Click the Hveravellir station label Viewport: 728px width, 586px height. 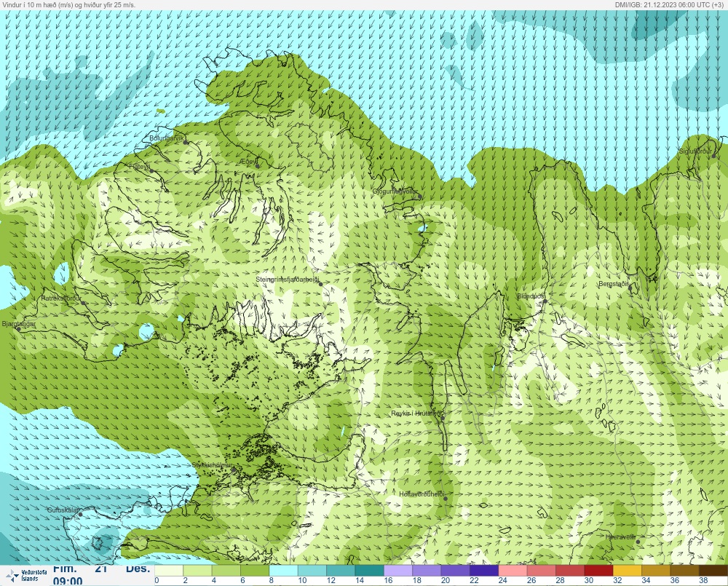point(620,537)
